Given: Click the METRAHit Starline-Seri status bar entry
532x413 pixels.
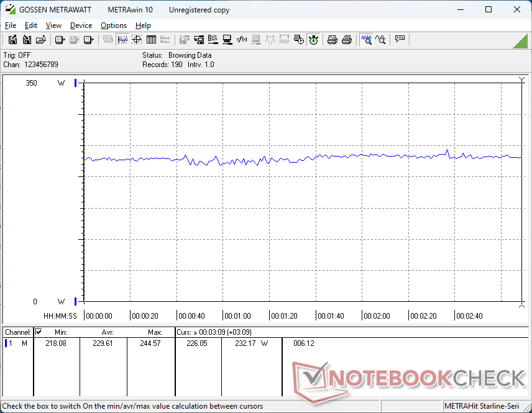Looking at the screenshot, I should 481,406.
